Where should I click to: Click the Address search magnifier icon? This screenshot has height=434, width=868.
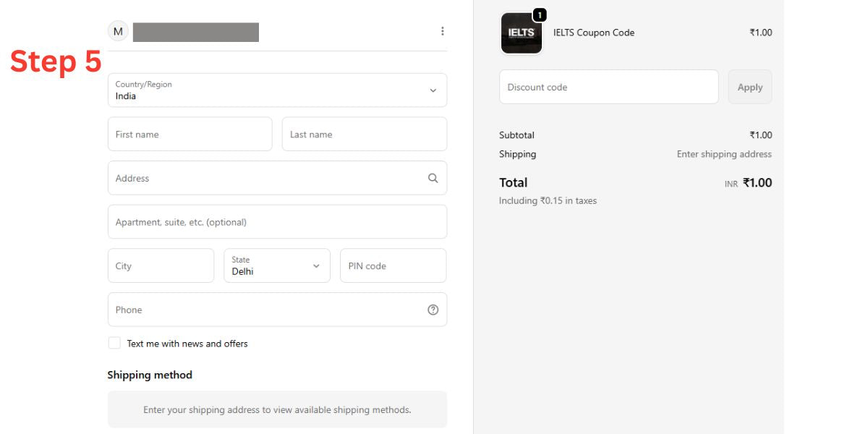coord(433,178)
